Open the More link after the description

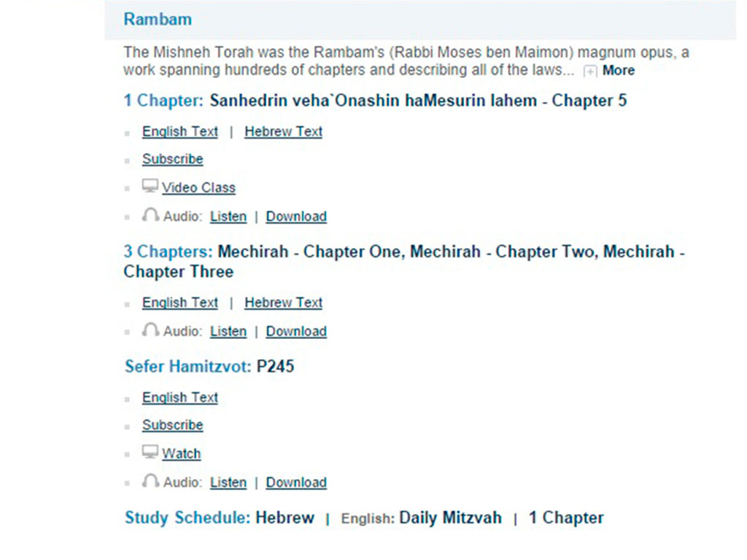tap(619, 71)
